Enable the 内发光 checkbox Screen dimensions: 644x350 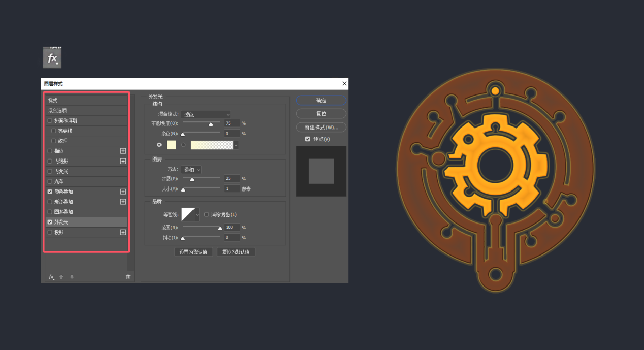(x=50, y=171)
